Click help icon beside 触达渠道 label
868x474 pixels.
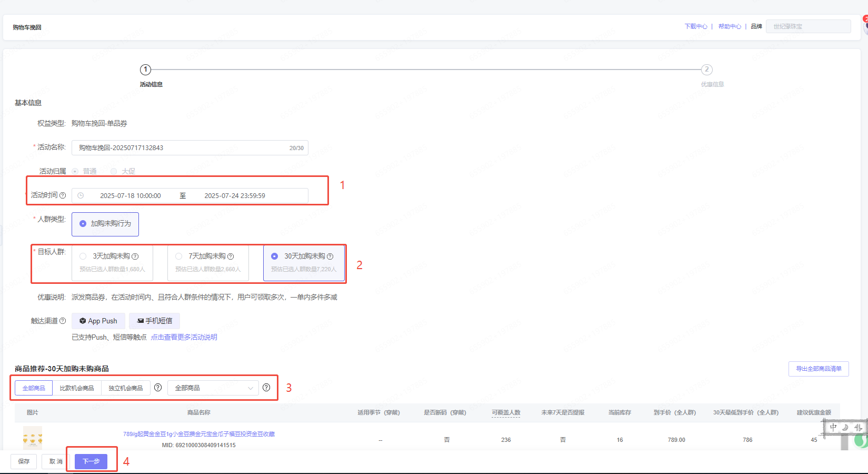(63, 321)
